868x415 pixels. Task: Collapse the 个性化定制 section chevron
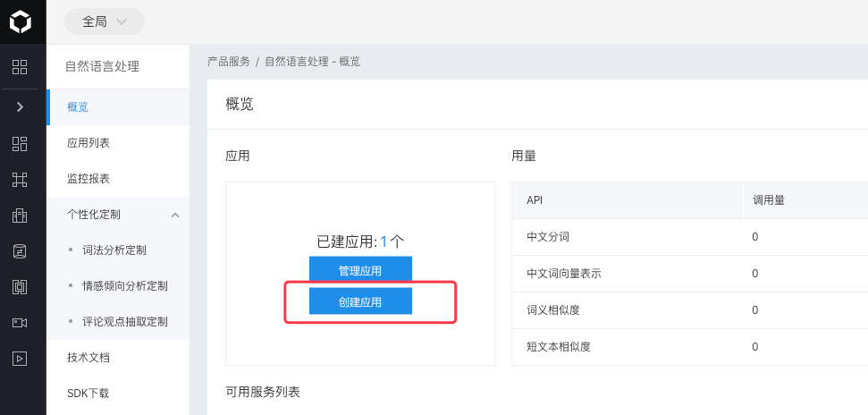[x=175, y=215]
